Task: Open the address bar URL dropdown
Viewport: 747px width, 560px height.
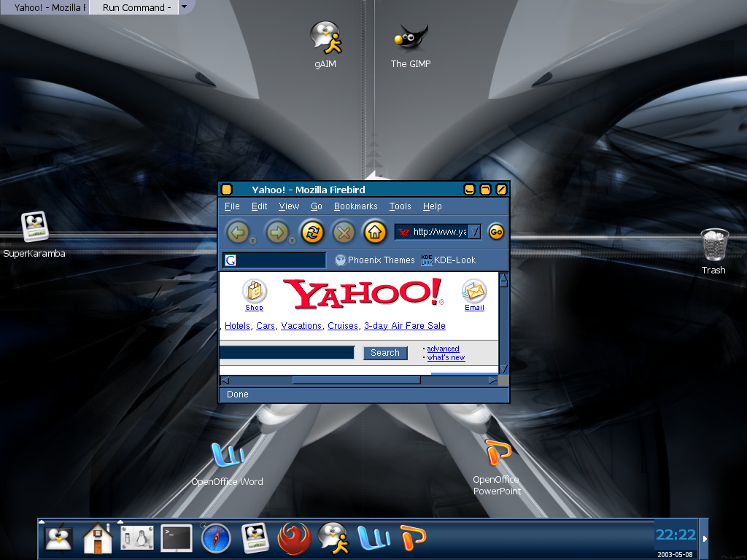Action: click(x=474, y=232)
